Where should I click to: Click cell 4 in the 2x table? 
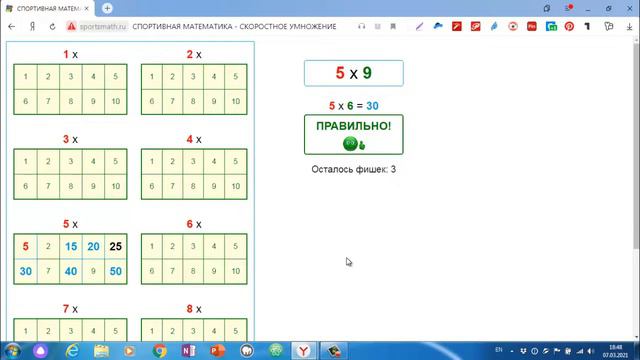pos(214,76)
